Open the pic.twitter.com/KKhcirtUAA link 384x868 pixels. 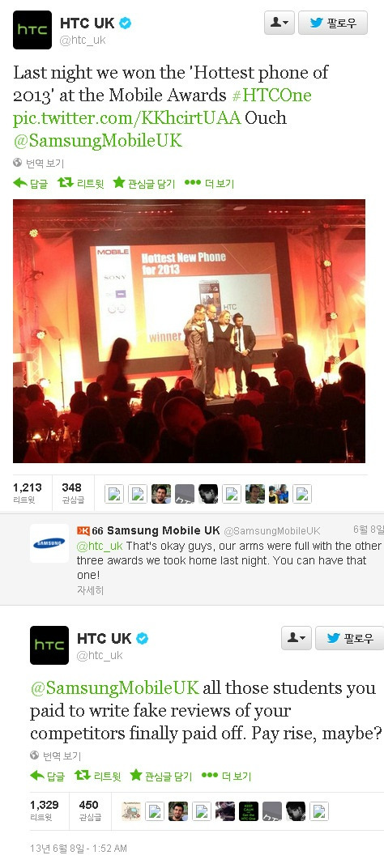[127, 118]
